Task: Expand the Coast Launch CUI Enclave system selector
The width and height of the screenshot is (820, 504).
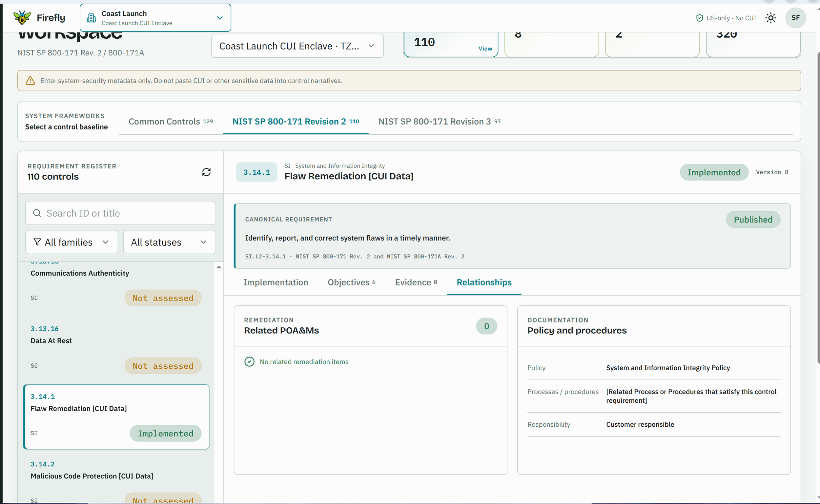Action: coord(297,46)
